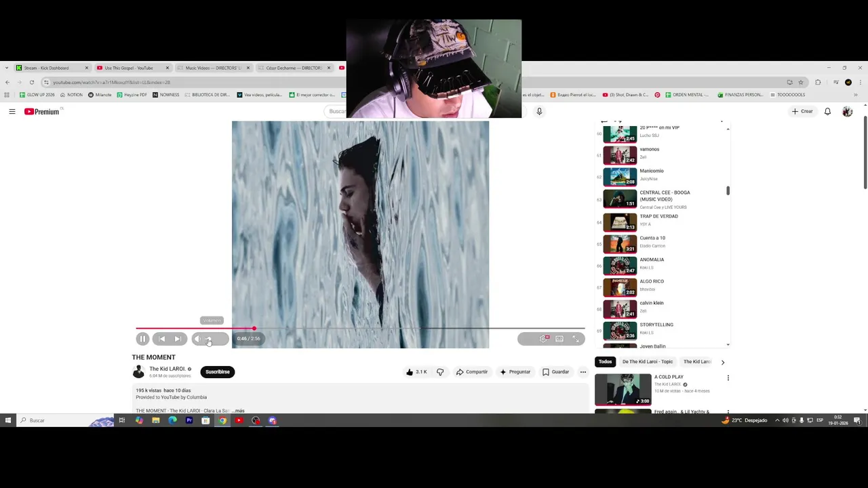
Task: Click the page's vertical scrollbar
Action: point(865,153)
